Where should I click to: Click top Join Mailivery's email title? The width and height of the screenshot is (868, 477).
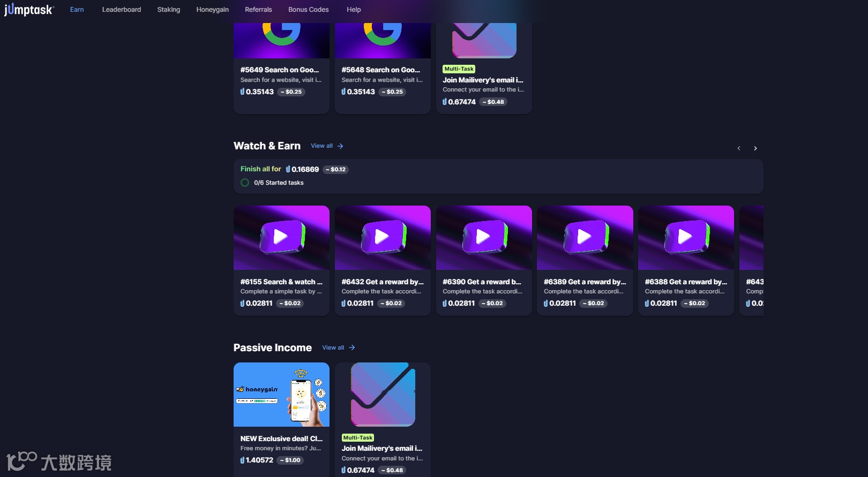[483, 80]
